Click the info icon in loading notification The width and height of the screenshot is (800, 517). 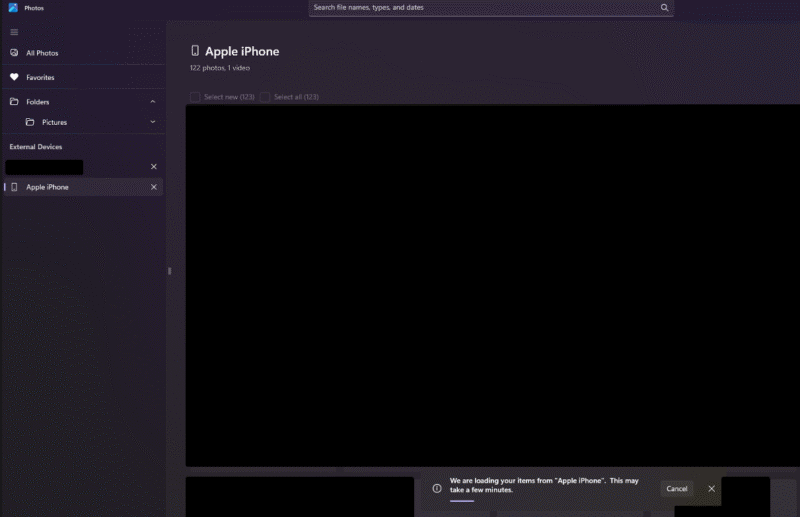click(x=437, y=488)
